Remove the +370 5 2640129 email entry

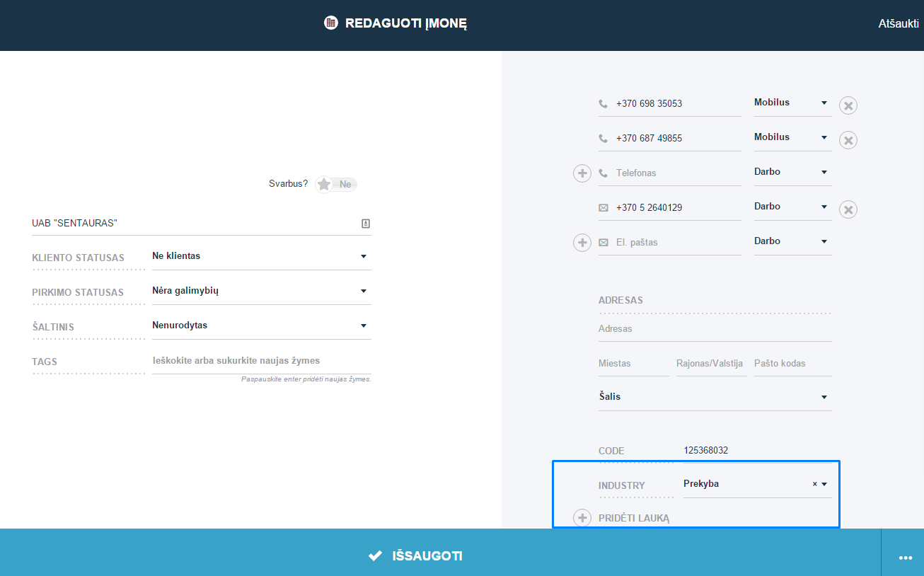click(x=848, y=209)
